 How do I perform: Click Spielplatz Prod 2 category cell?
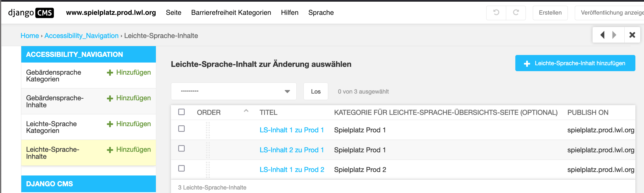coord(360,170)
